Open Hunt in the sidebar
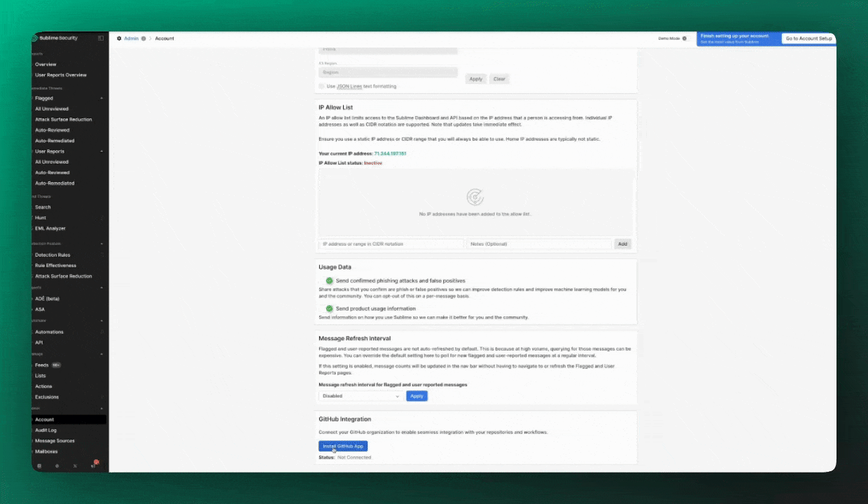The height and width of the screenshot is (504, 868). [x=41, y=218]
